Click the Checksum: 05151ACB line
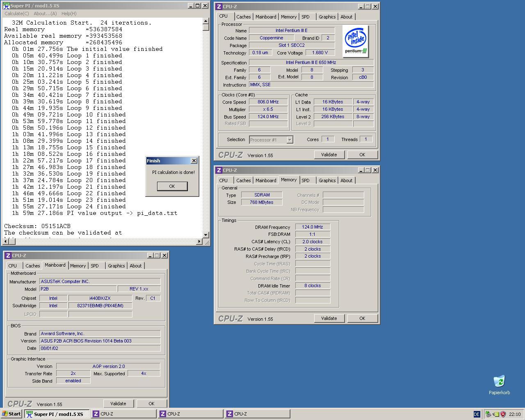Viewport: 525px width, 420px height. tap(37, 226)
